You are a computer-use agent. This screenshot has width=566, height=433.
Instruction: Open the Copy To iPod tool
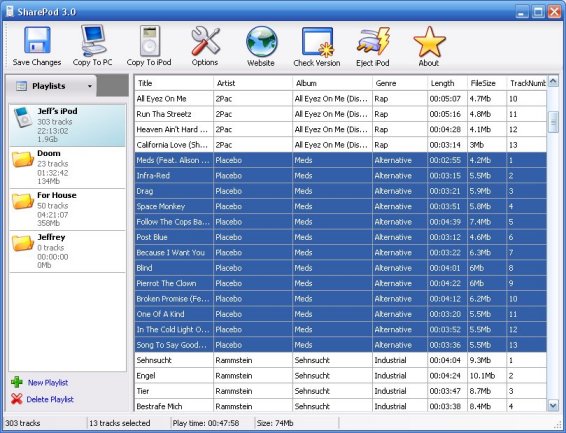[x=149, y=41]
